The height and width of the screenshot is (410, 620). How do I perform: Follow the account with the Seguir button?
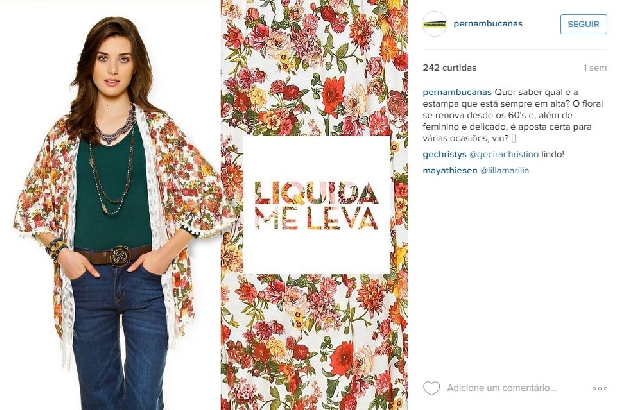click(583, 24)
